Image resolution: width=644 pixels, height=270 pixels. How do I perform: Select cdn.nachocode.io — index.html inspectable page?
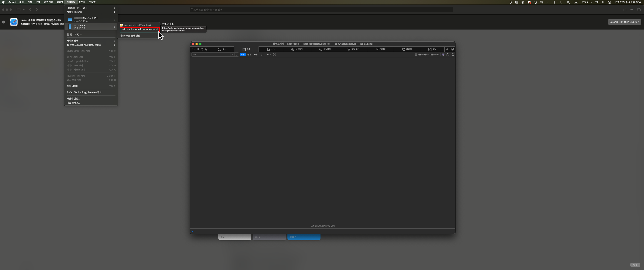point(139,29)
